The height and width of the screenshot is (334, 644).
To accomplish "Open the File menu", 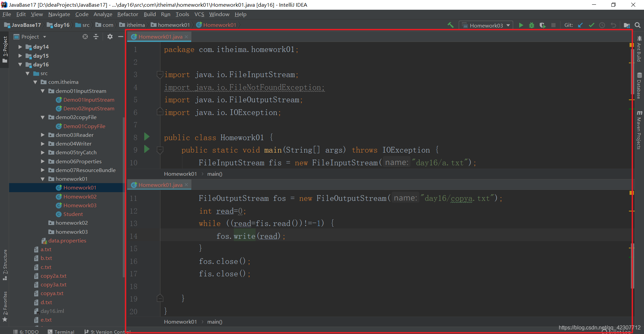I will (7, 14).
